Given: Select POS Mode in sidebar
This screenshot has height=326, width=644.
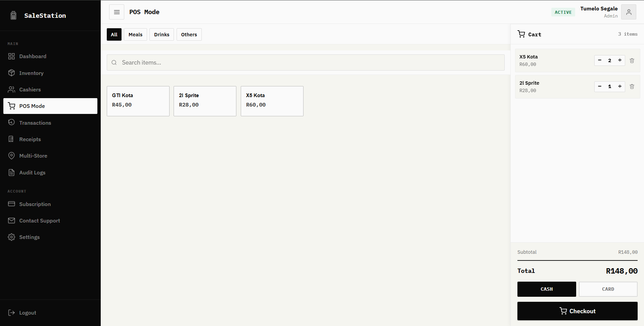Looking at the screenshot, I should pyautogui.click(x=50, y=106).
